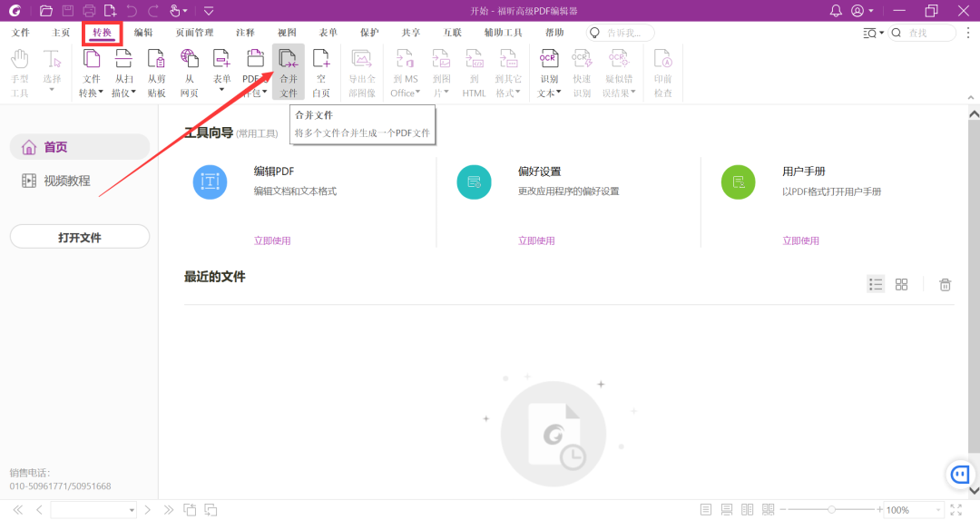The image size is (980, 520).
Task: Switch to the Comment (注释) tab
Action: (x=245, y=33)
